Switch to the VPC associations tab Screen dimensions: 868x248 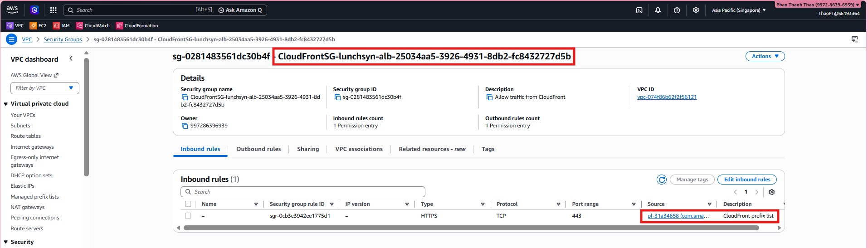pos(359,149)
